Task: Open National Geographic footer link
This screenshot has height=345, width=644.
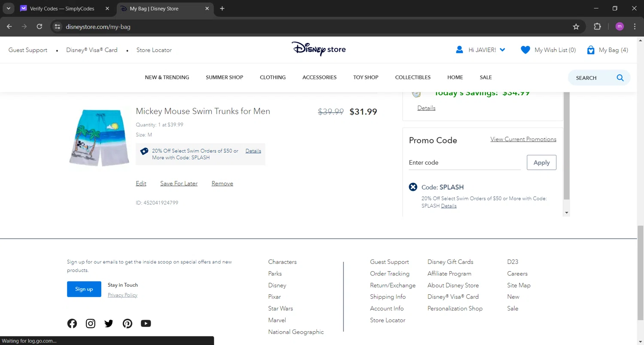Action: pyautogui.click(x=296, y=332)
